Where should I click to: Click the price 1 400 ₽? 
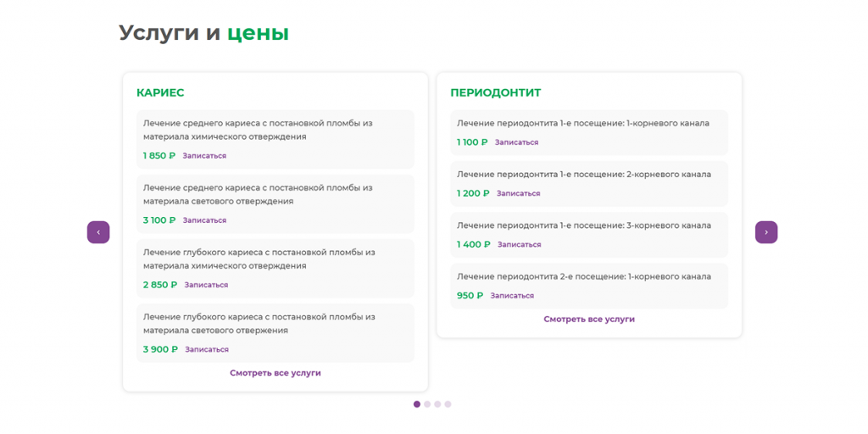click(x=474, y=244)
